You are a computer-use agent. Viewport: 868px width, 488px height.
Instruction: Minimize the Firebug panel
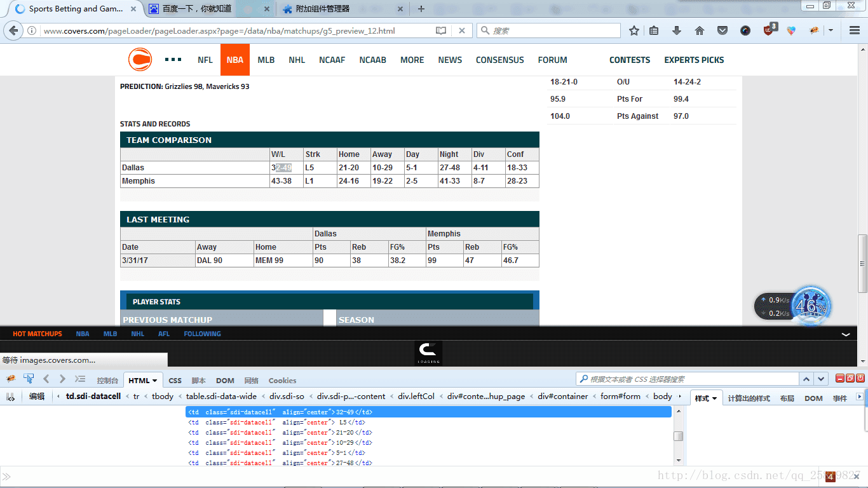(x=840, y=379)
